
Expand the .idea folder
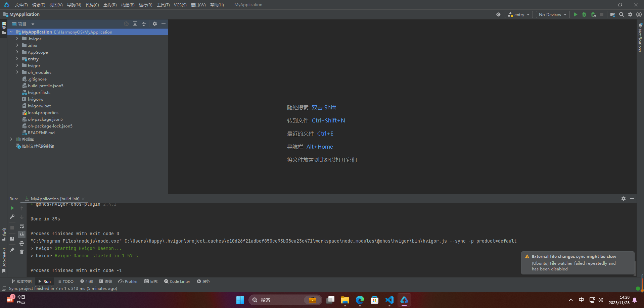click(x=17, y=45)
